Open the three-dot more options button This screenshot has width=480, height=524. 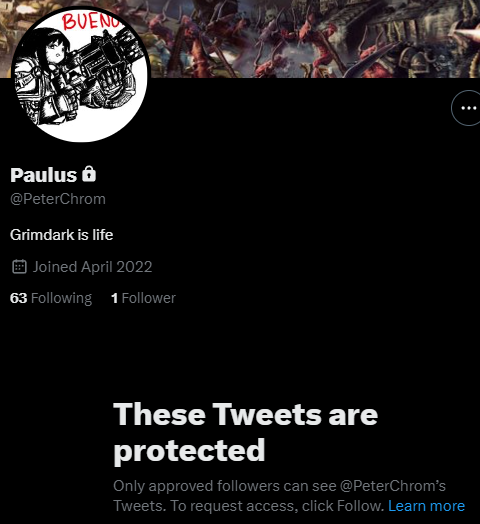468,108
